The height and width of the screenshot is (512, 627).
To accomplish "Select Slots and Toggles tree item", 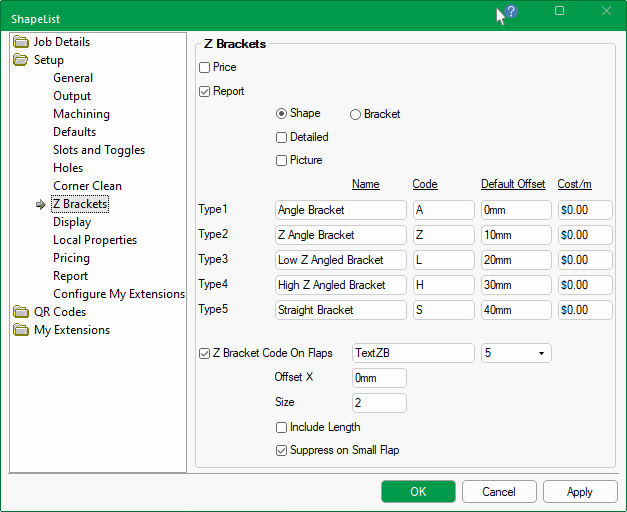I will pyautogui.click(x=99, y=150).
